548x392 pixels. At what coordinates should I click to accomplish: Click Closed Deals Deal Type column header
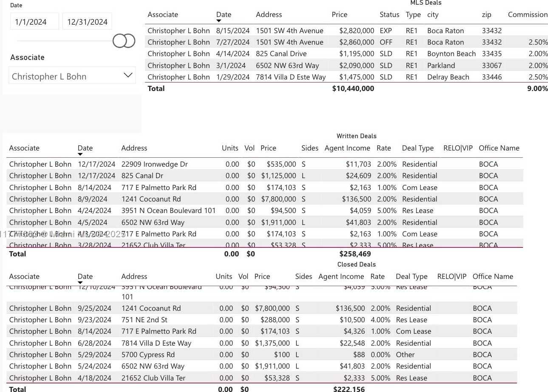coord(412,276)
